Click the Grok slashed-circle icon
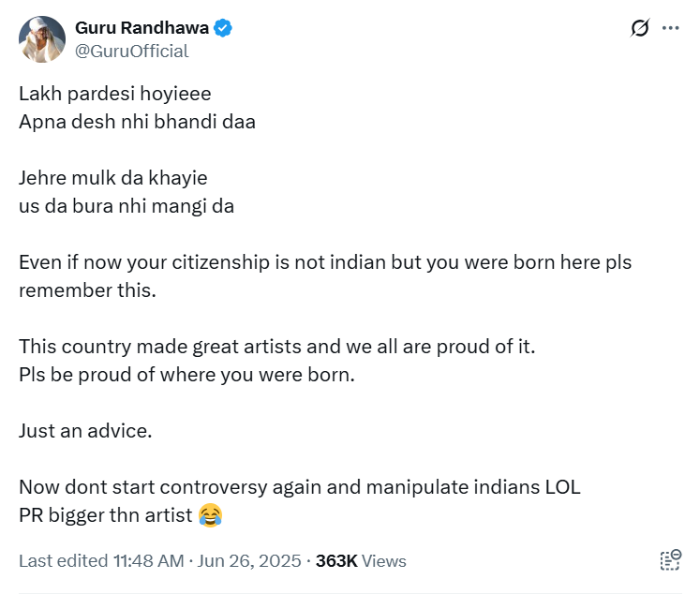 [640, 29]
